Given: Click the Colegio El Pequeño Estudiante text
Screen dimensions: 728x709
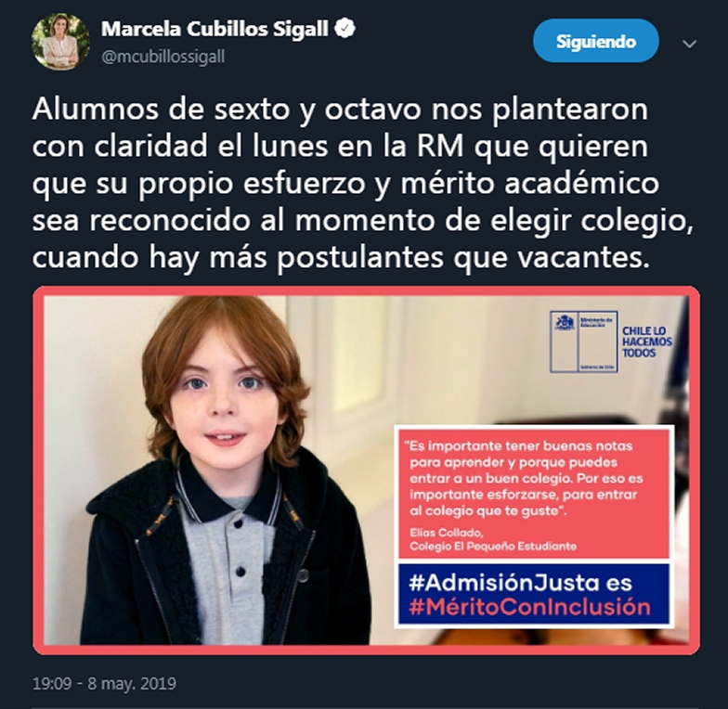Looking at the screenshot, I should tap(493, 546).
